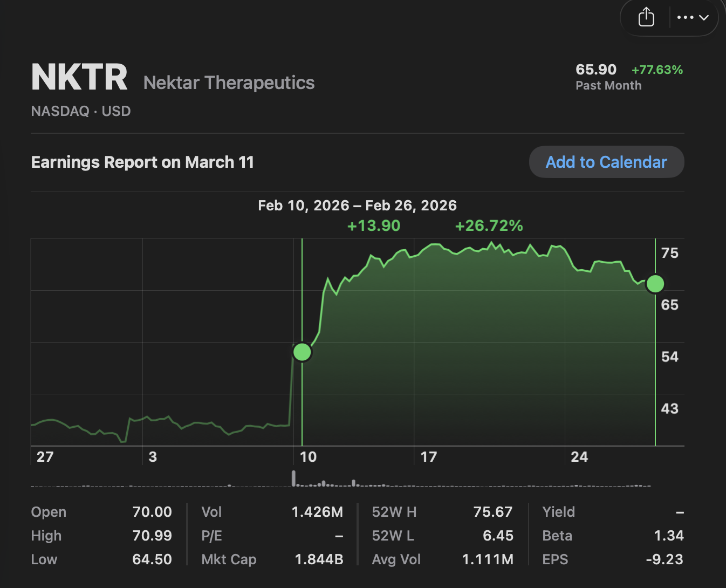726x588 pixels.
Task: Select the Feb 10 chart range start marker
Action: pyautogui.click(x=302, y=352)
